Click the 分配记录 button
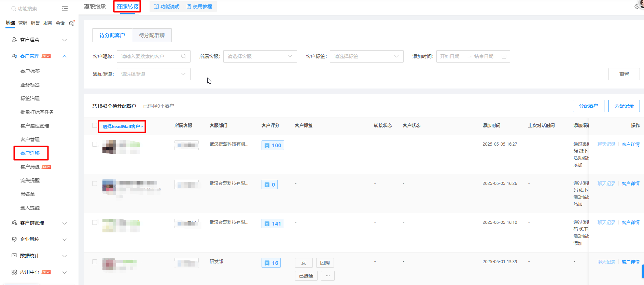Image resolution: width=644 pixels, height=285 pixels. (624, 106)
